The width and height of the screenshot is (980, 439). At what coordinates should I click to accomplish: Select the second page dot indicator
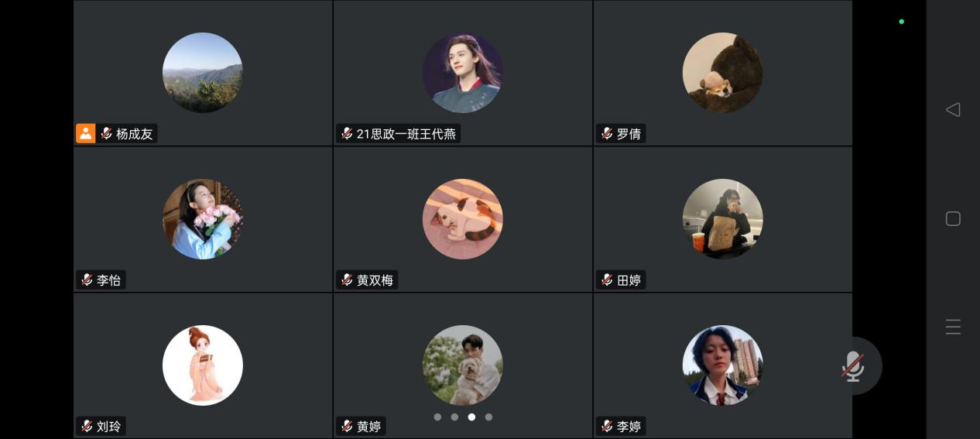[454, 417]
